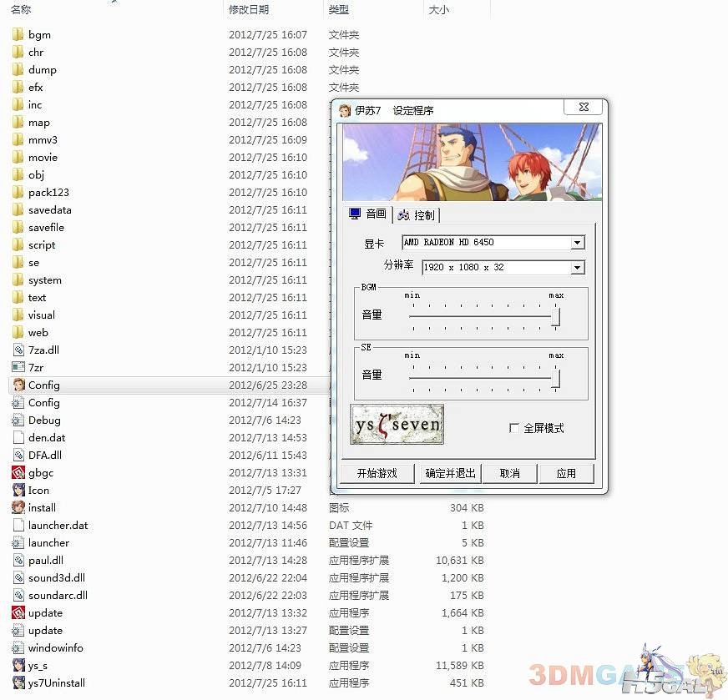Select the ys_s game executable icon
This screenshot has width=728, height=700.
click(x=18, y=666)
